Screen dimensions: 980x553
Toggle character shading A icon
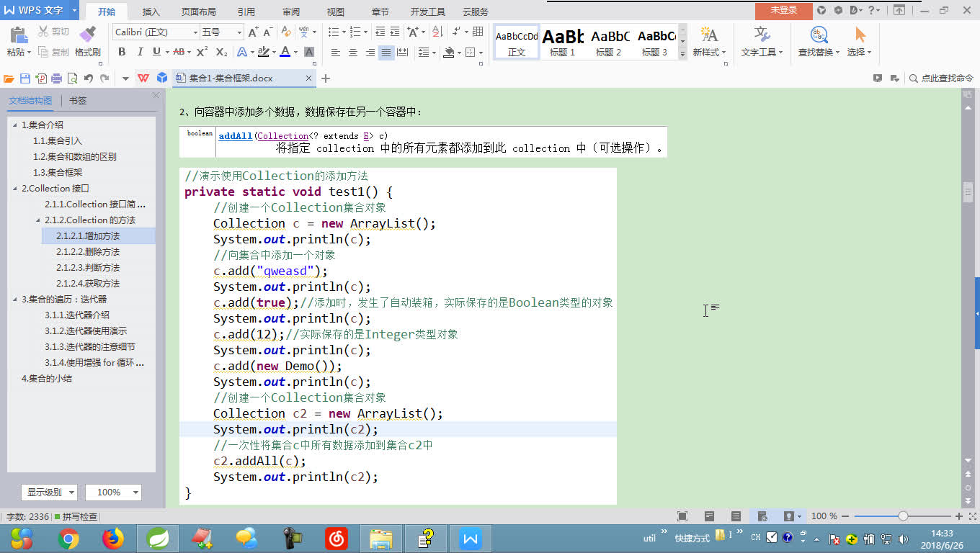(309, 52)
